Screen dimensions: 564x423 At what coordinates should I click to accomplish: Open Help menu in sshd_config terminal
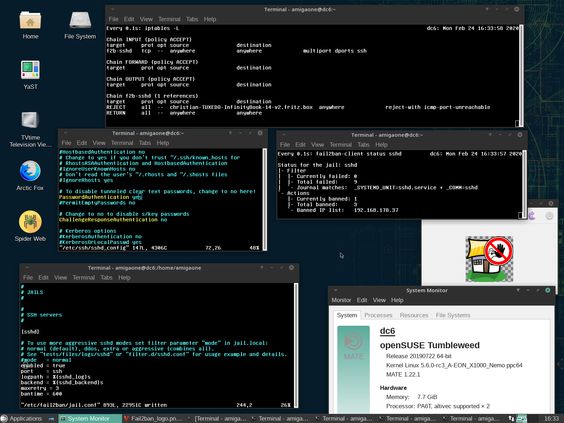163,143
